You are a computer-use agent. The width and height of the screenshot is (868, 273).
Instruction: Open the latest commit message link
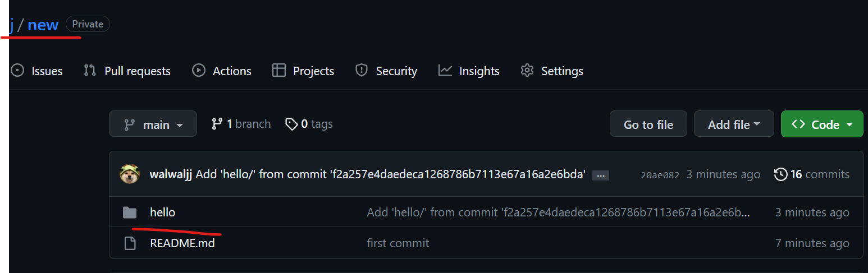point(391,175)
